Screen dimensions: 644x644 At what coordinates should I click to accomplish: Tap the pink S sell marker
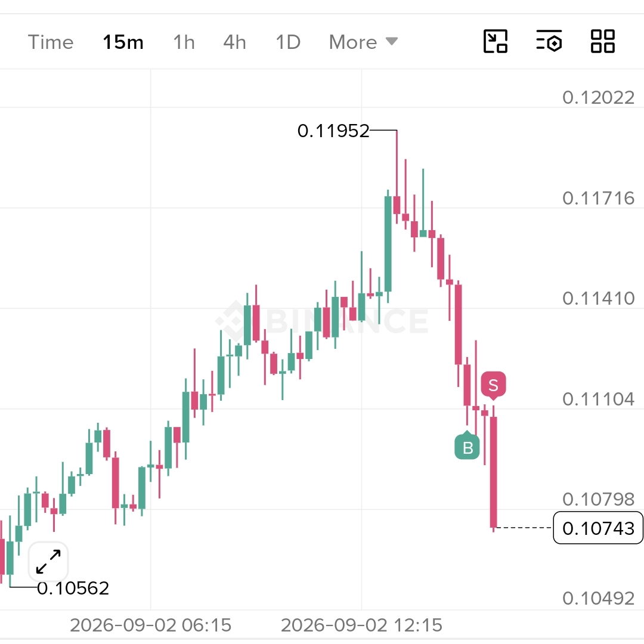click(493, 386)
